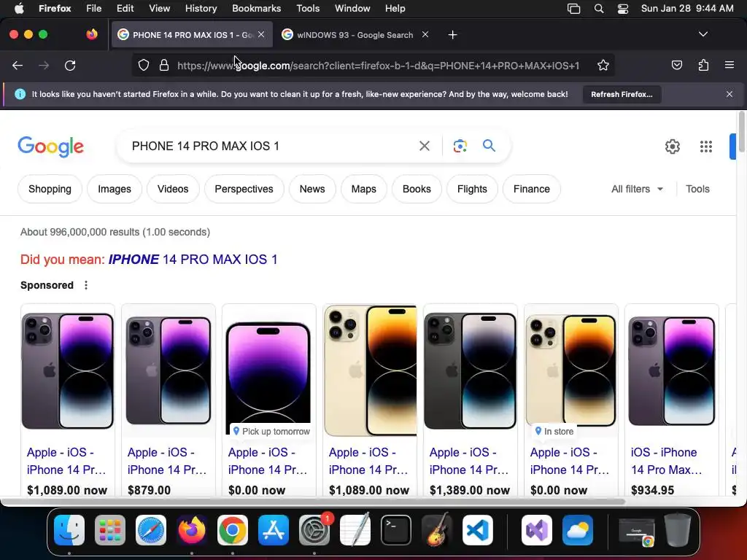Click the Google search query input field
The image size is (747, 560).
(x=271, y=146)
